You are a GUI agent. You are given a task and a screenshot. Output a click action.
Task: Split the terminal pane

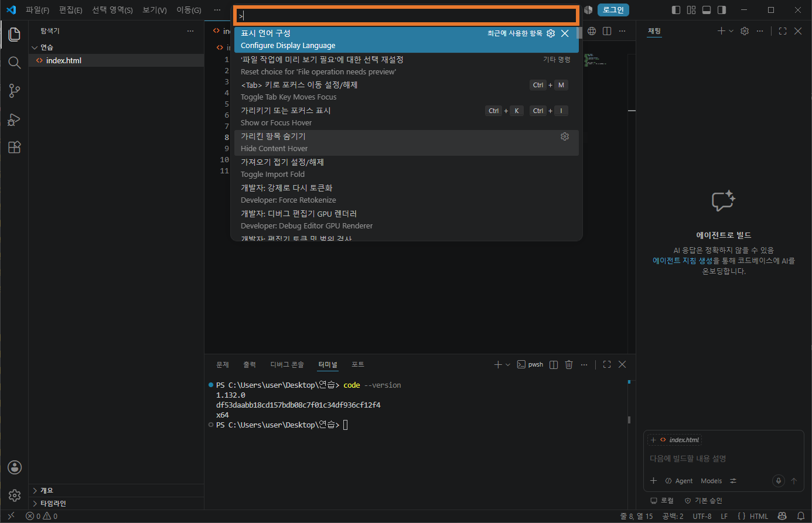coord(554,364)
